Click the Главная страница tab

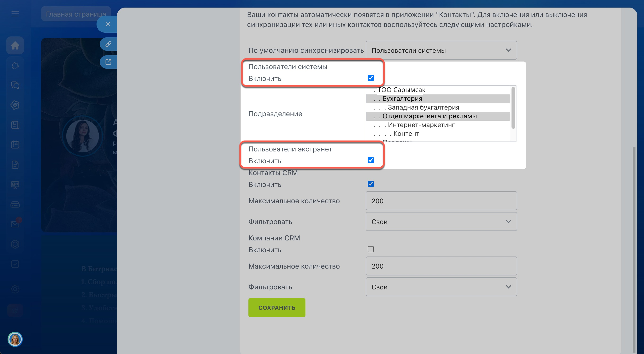coord(76,14)
